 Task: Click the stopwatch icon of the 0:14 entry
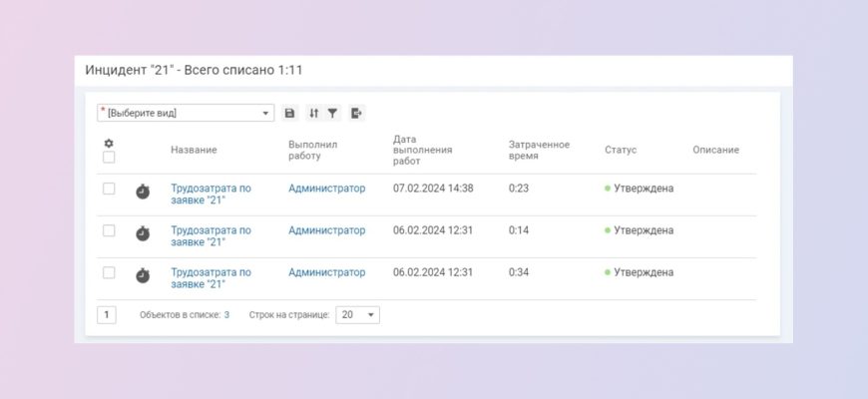(x=143, y=233)
